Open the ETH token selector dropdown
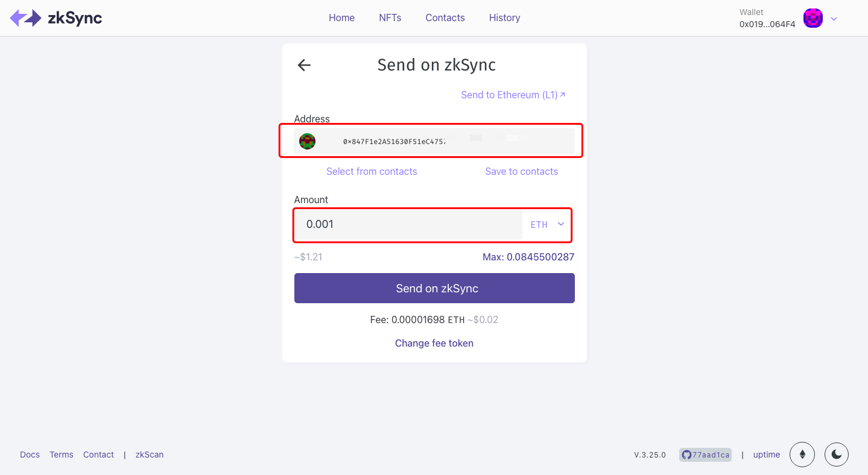 [x=547, y=224]
